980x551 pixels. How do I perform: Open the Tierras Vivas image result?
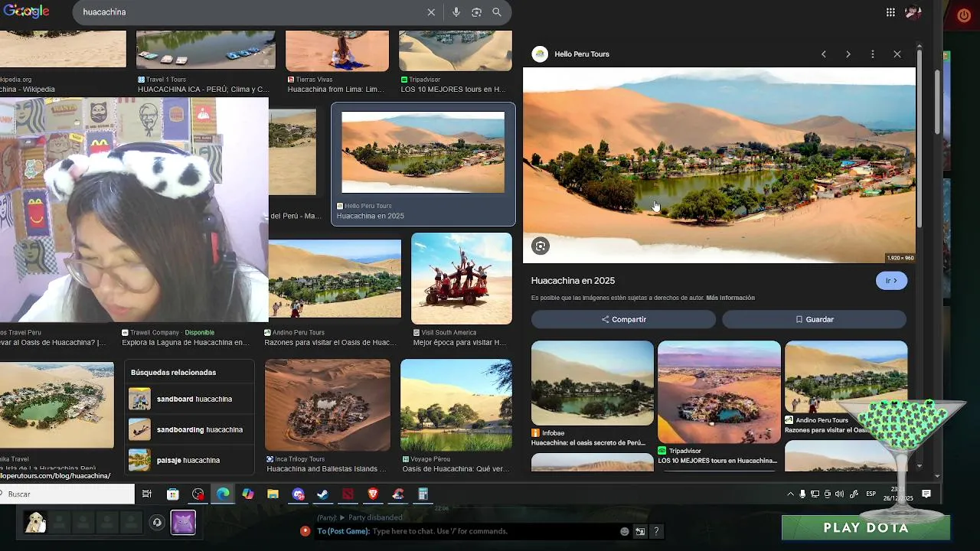pyautogui.click(x=337, y=51)
